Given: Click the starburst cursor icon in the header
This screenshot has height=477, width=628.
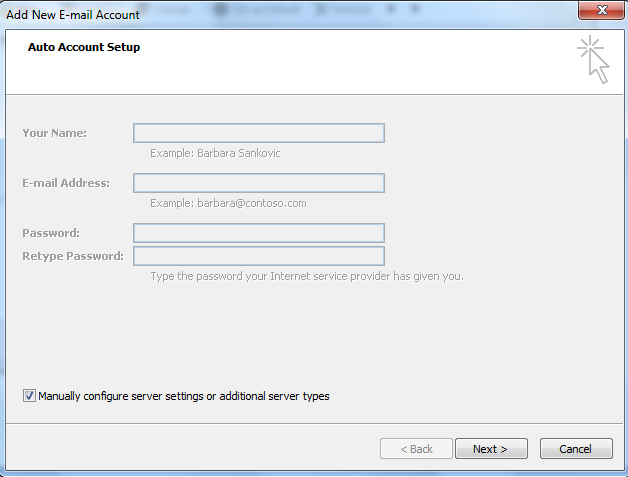Looking at the screenshot, I should pyautogui.click(x=593, y=59).
